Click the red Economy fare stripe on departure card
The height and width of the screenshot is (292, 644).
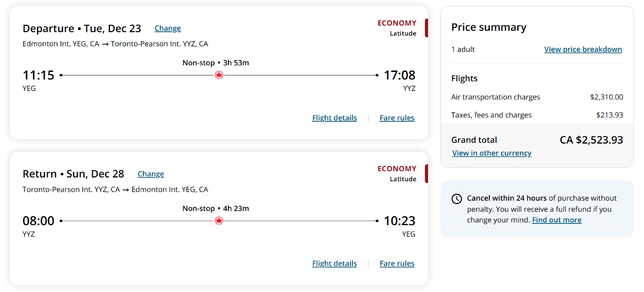[426, 27]
